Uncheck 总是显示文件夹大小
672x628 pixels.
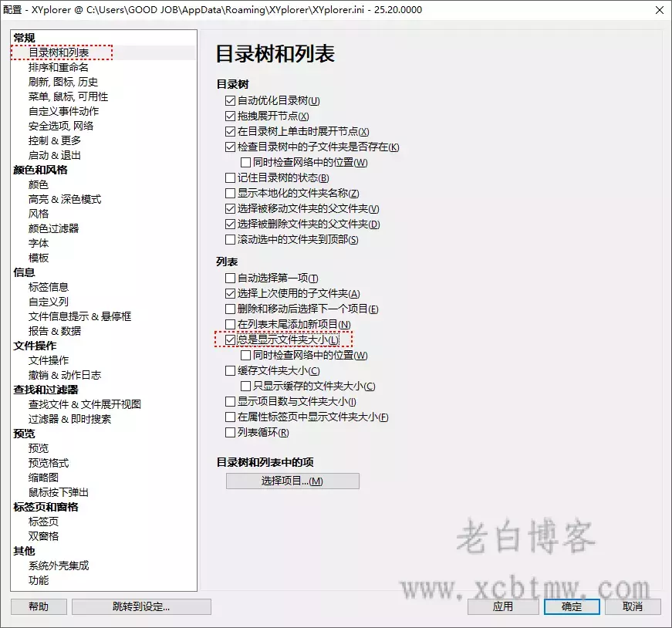[x=230, y=339]
